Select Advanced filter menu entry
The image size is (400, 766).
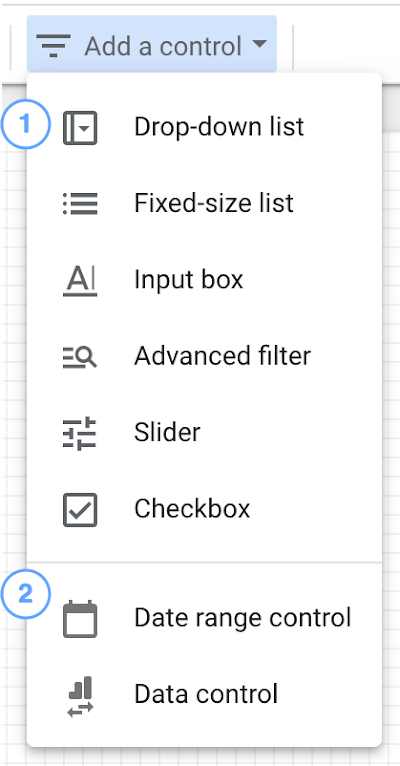pos(204,356)
